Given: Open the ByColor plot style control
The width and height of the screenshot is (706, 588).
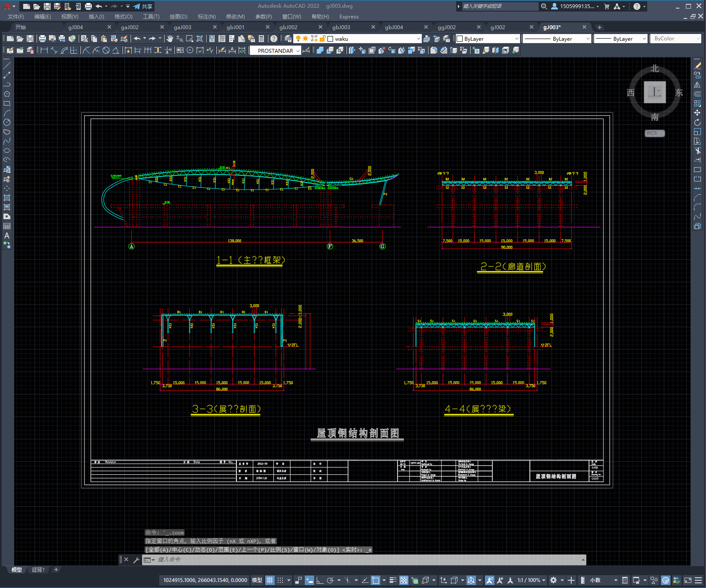Looking at the screenshot, I should [x=676, y=39].
